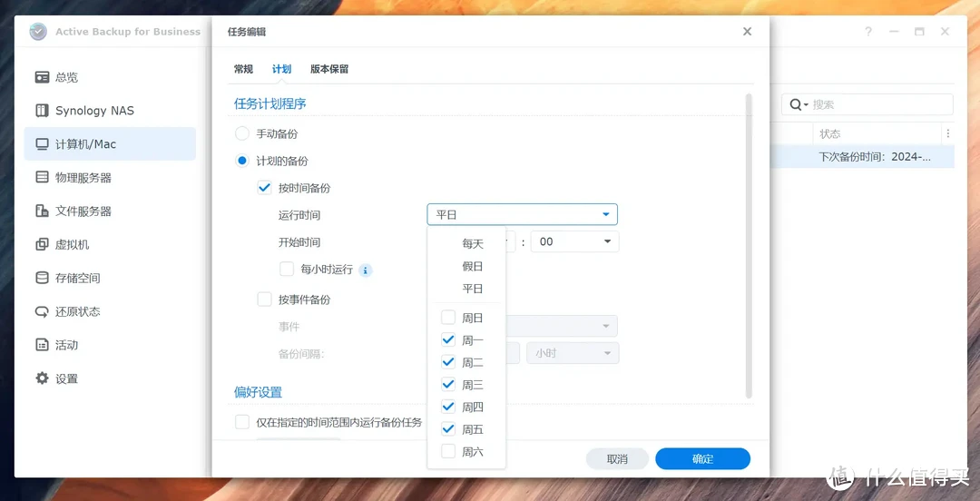Choose 每天 in the dropdown list
This screenshot has height=501, width=980.
point(473,244)
